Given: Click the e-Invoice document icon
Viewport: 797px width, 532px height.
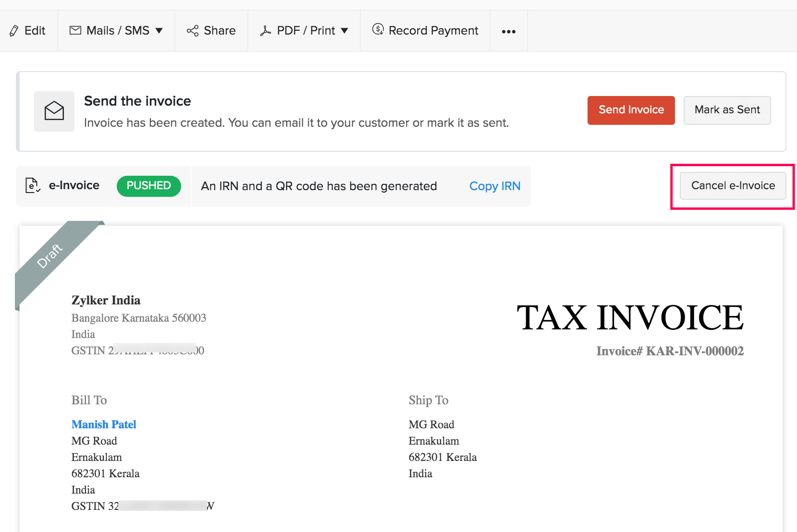Looking at the screenshot, I should tap(32, 186).
